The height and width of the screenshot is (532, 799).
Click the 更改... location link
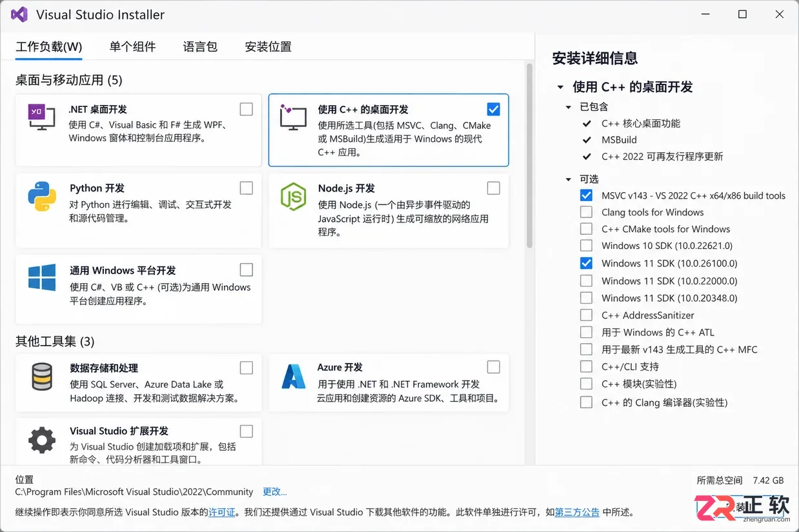click(275, 491)
